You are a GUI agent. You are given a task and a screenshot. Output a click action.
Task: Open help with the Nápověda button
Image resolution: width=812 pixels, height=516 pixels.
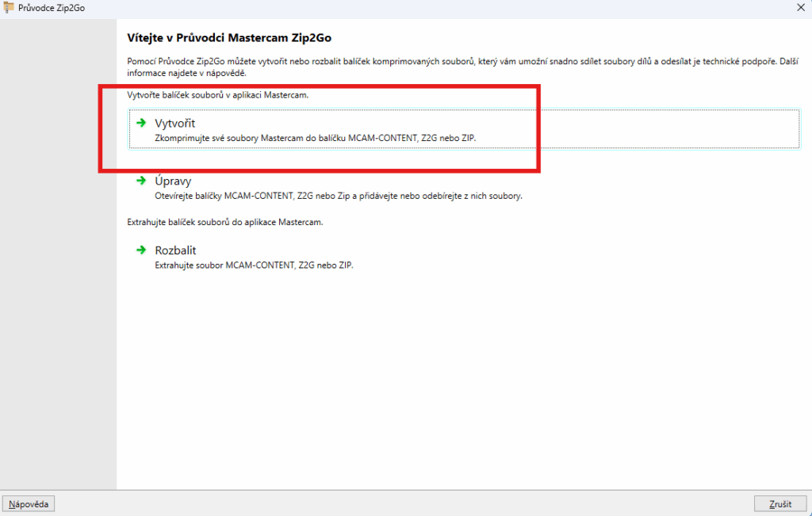[x=29, y=504]
